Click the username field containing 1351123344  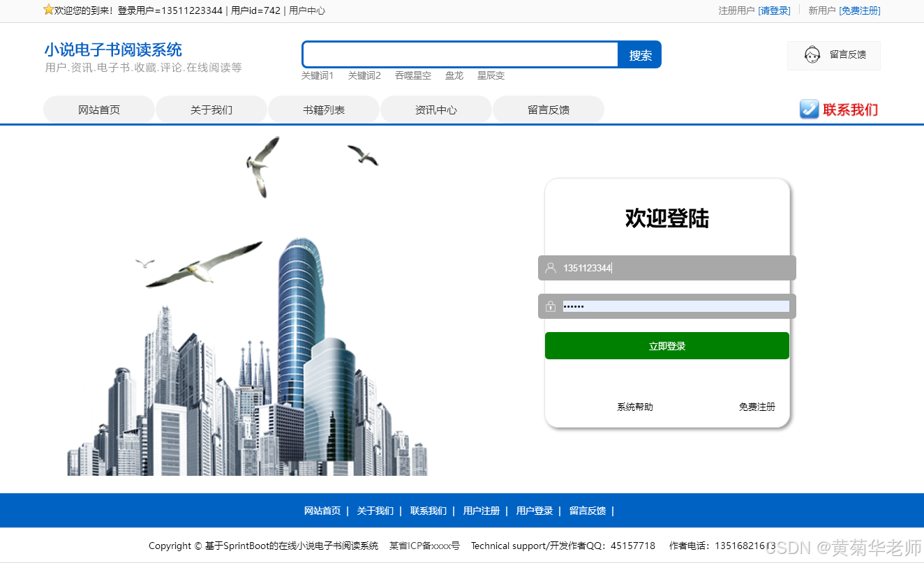pos(667,268)
